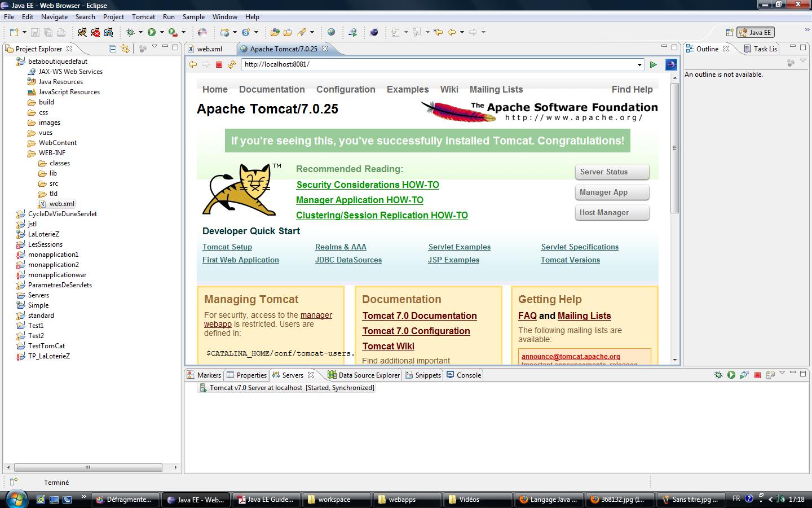Open the Tomcat Versions link

tap(570, 260)
